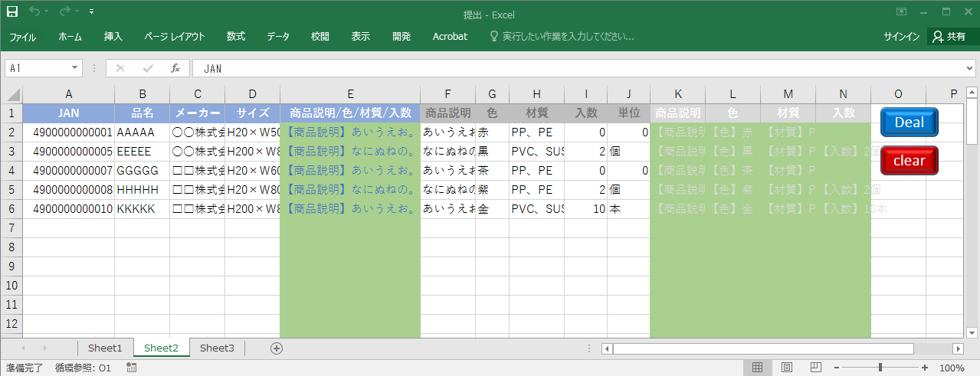Click the zoom in plus button
This screenshot has height=376, width=980.
[925, 368]
